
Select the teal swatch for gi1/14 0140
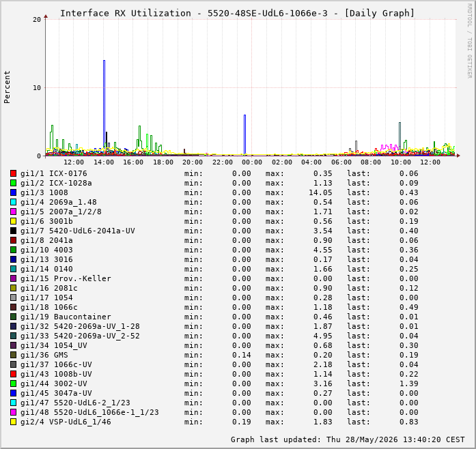(13, 269)
